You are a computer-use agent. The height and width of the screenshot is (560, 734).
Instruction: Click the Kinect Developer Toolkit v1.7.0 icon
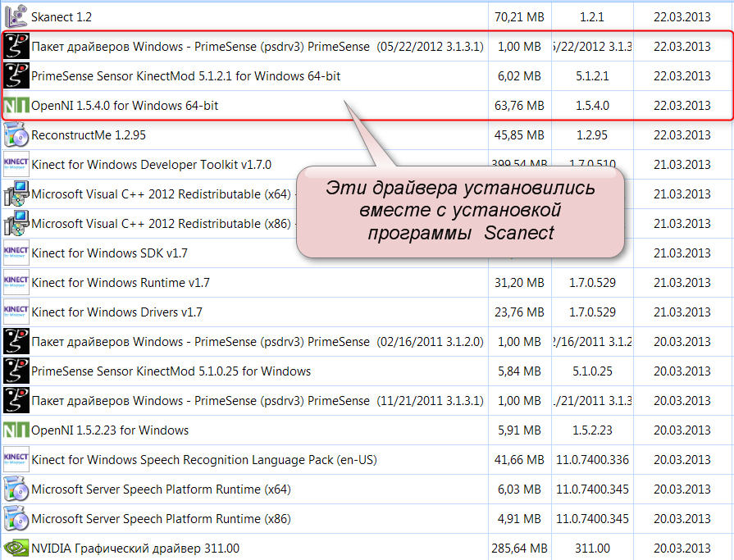(16, 164)
